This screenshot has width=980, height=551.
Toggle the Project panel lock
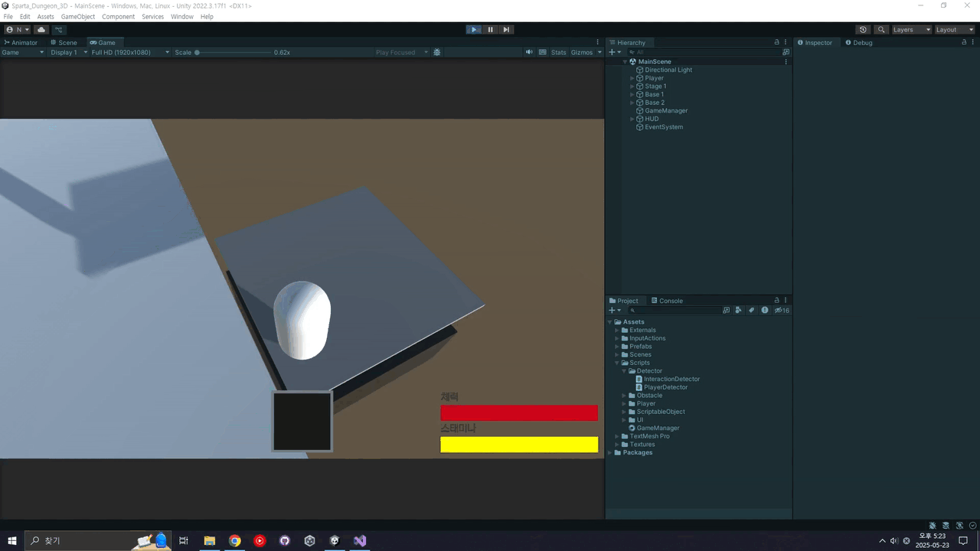click(x=776, y=301)
